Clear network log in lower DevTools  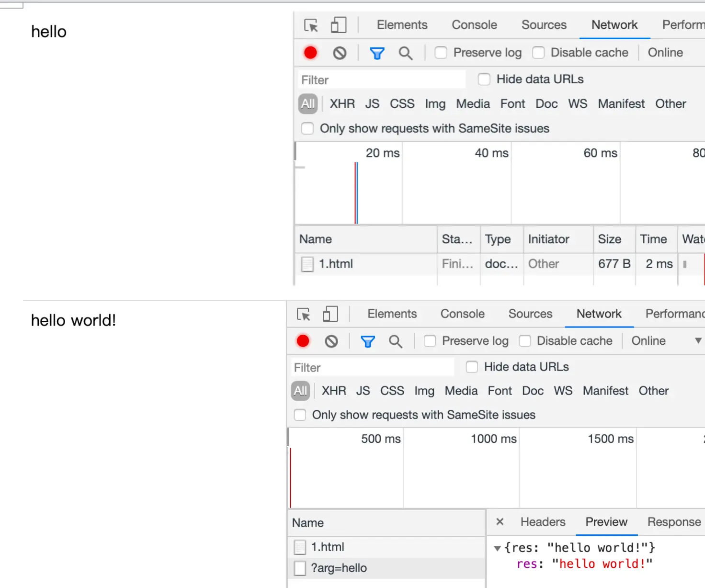pyautogui.click(x=331, y=341)
